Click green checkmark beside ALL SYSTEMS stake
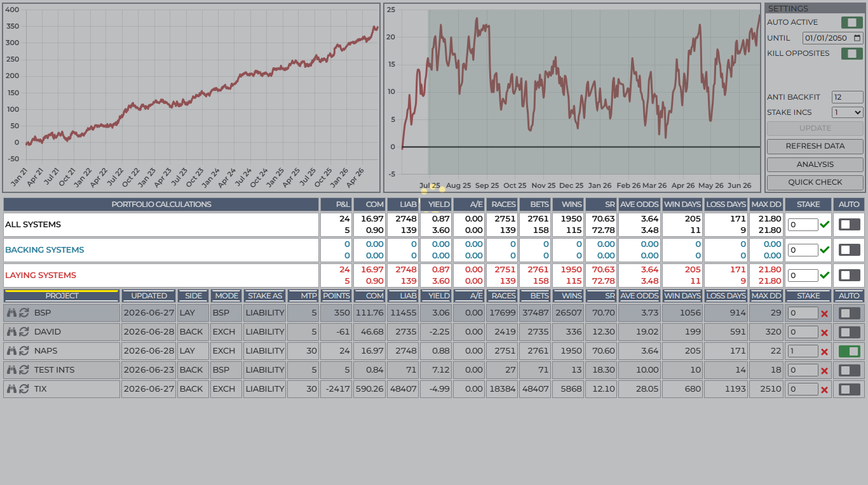The width and height of the screenshot is (868, 485). tap(825, 225)
